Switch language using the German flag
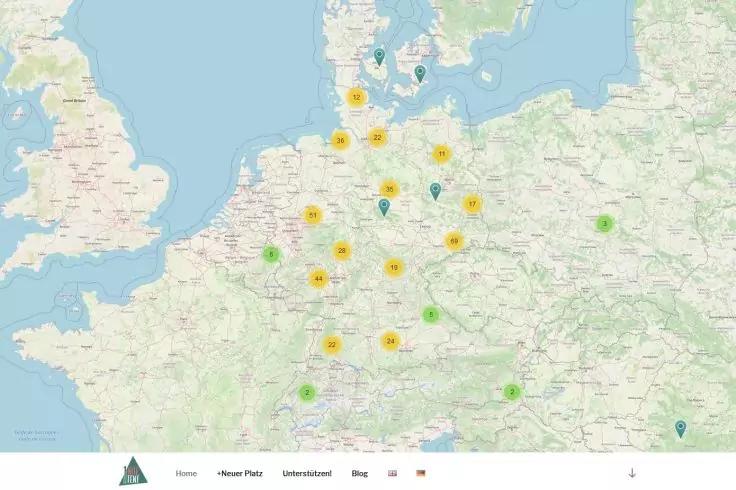 click(x=421, y=473)
